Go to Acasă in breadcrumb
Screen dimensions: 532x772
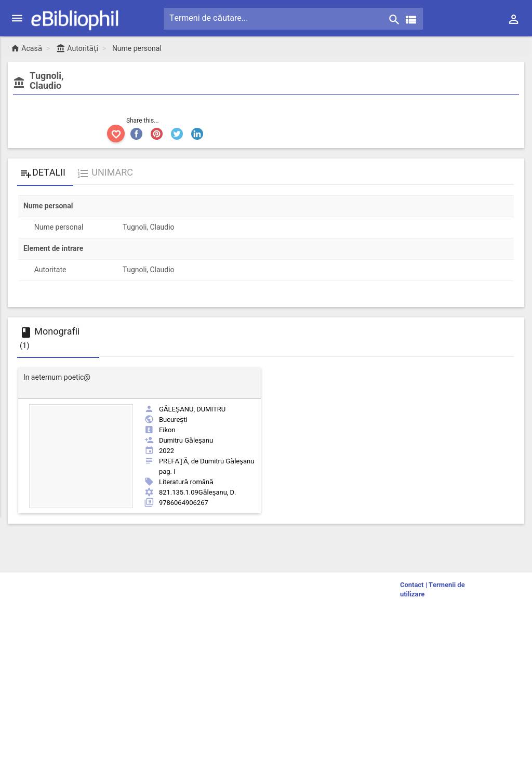click(x=27, y=48)
